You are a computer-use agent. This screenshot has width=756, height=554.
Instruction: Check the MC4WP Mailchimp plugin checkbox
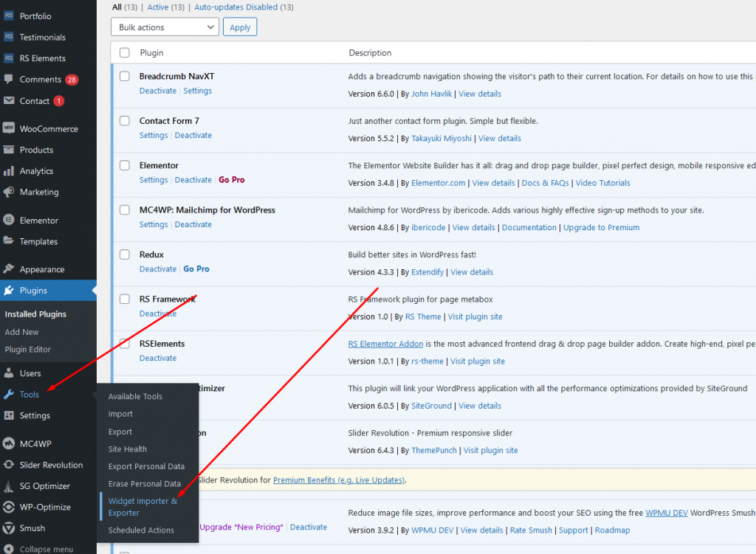click(124, 210)
